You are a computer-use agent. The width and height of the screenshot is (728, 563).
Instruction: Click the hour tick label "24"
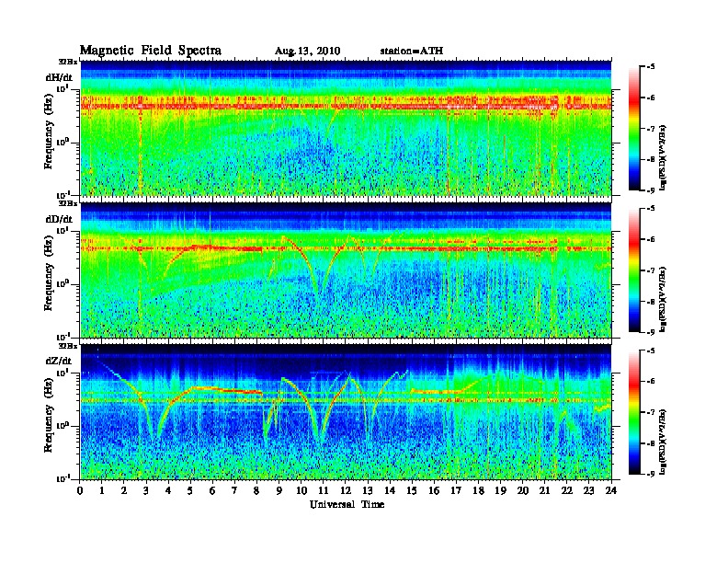(611, 490)
